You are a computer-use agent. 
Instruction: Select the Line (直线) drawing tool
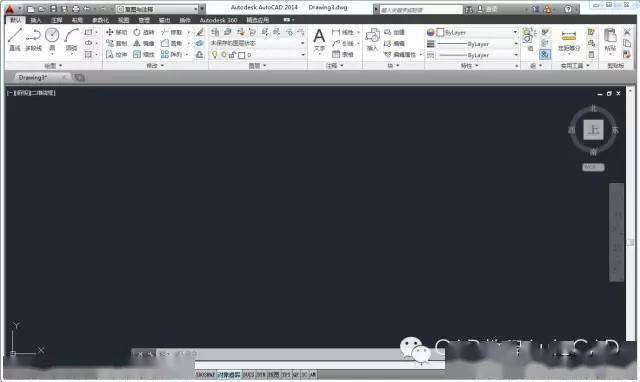[15, 39]
